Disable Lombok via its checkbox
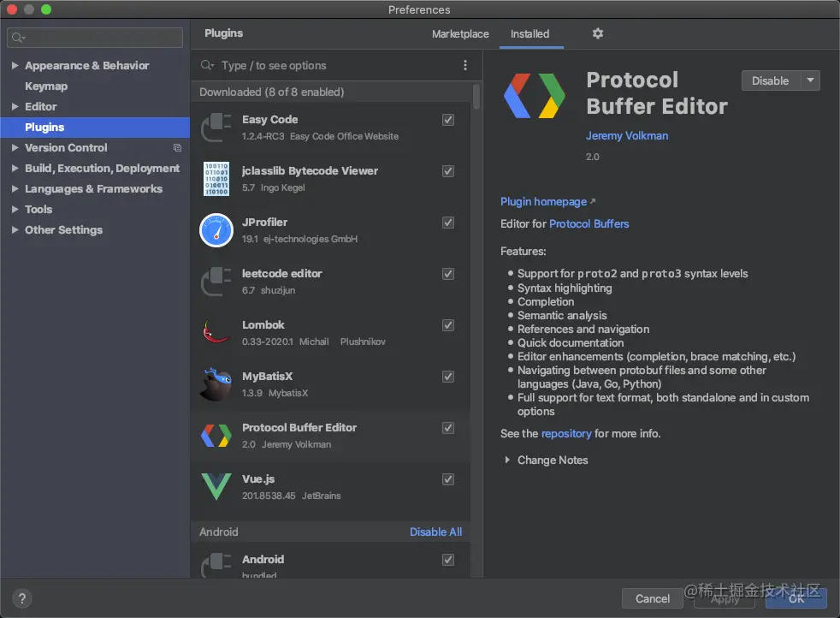Screen dimensions: 840x618 click(x=448, y=326)
